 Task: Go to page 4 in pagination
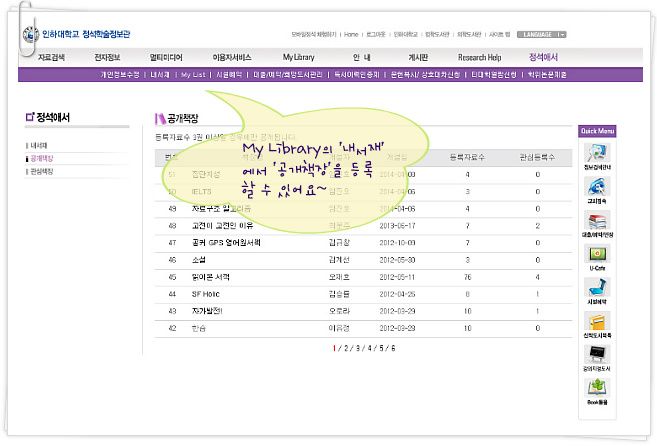370,348
